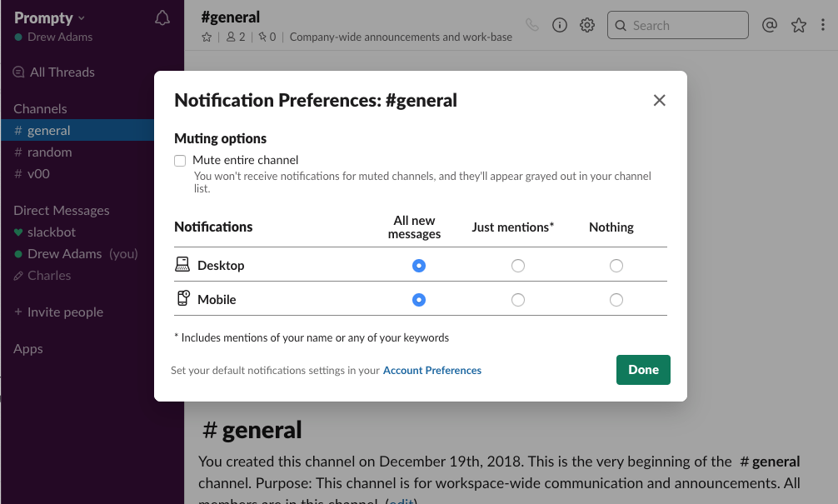838x504 pixels.
Task: Click the notifications bell icon
Action: coord(162,18)
